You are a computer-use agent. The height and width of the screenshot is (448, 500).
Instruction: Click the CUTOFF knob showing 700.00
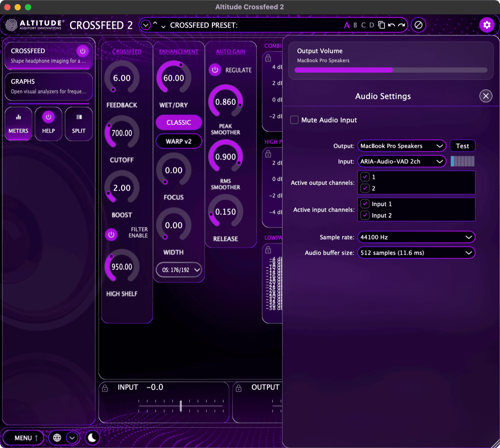[x=122, y=133]
